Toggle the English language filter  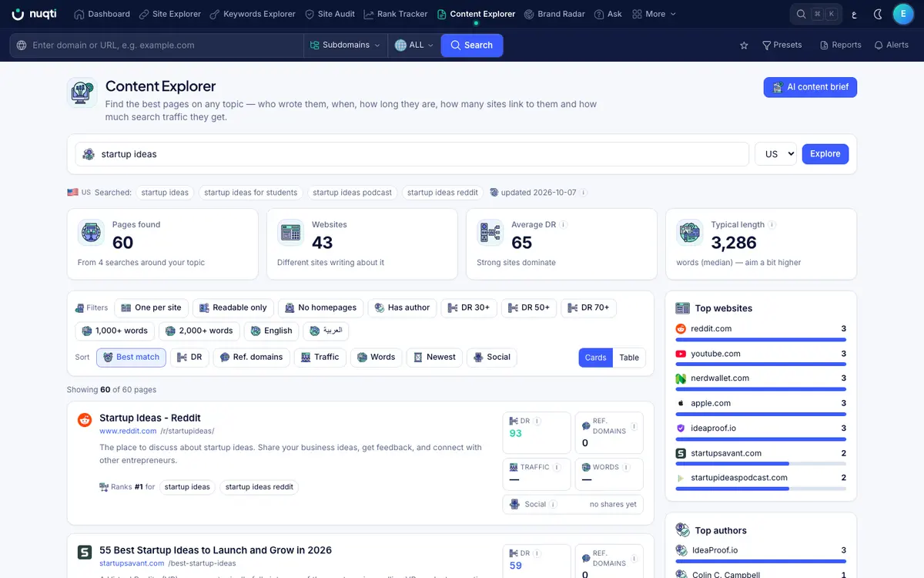click(271, 331)
